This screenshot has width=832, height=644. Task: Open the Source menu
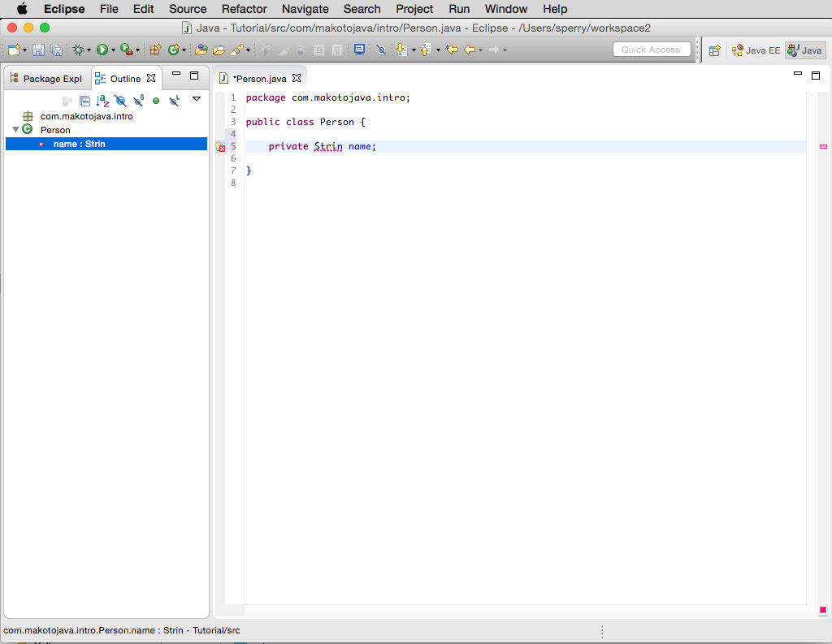[188, 9]
